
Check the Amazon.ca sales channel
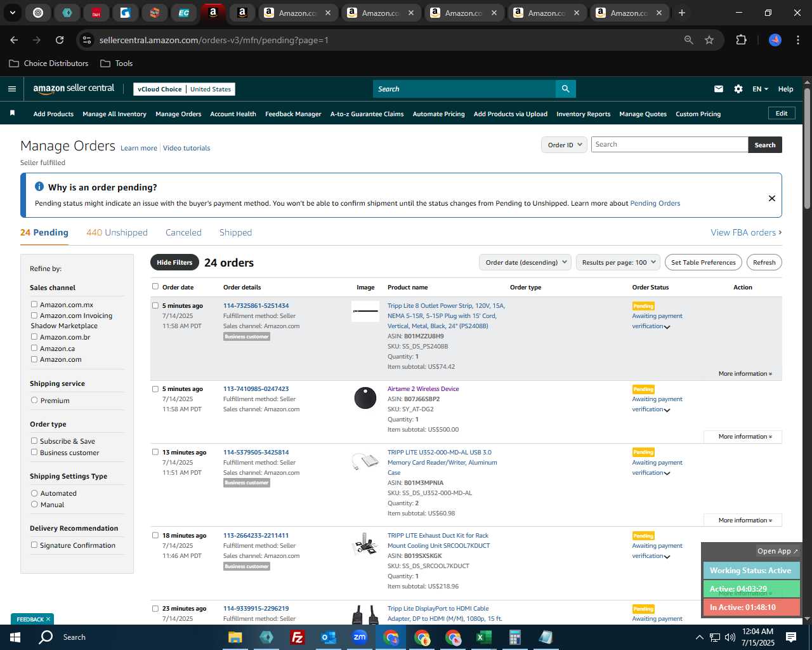(34, 348)
